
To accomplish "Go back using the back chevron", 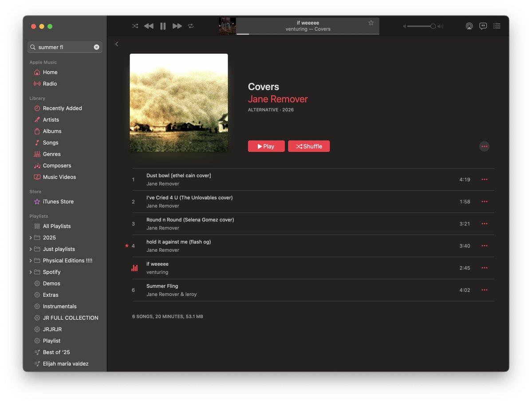I will pyautogui.click(x=117, y=44).
